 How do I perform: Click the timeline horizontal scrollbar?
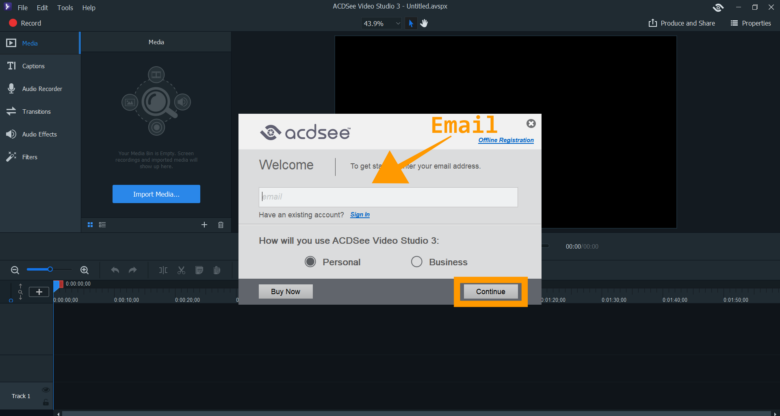point(418,414)
